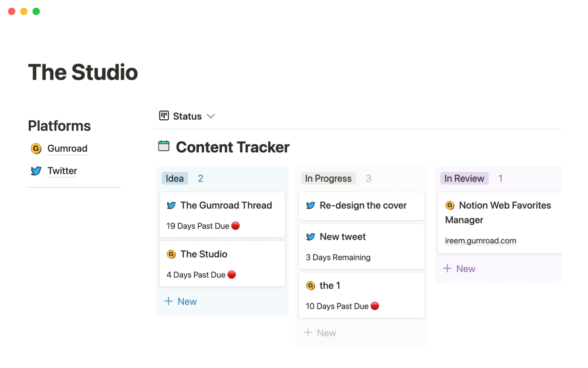
Task: Open the Status view menu
Action: click(x=187, y=116)
